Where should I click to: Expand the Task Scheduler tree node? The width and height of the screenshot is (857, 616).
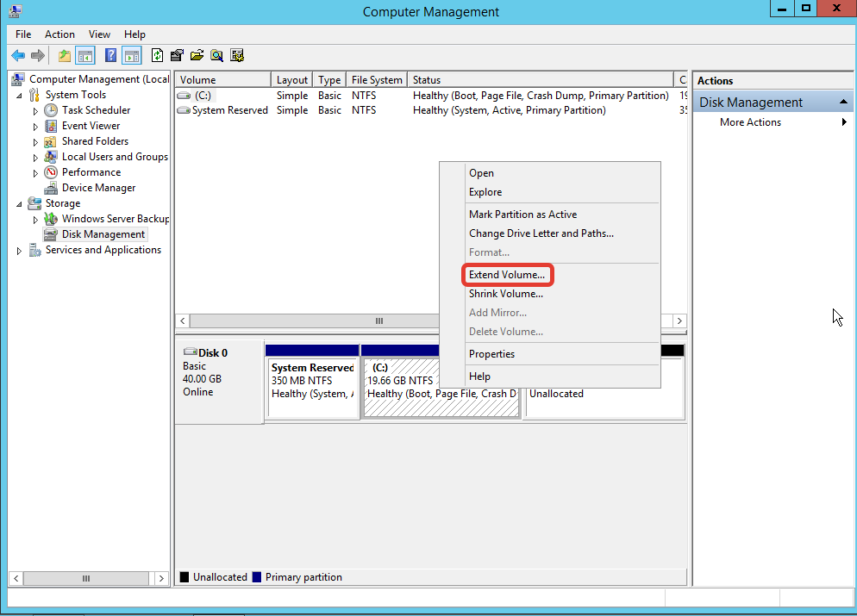[x=35, y=111]
